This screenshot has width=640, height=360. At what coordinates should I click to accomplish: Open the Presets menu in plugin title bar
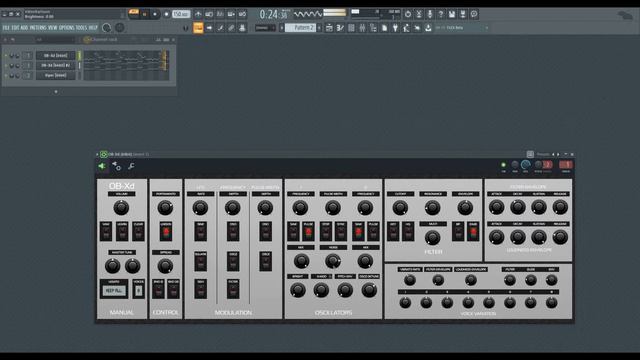pyautogui.click(x=542, y=154)
